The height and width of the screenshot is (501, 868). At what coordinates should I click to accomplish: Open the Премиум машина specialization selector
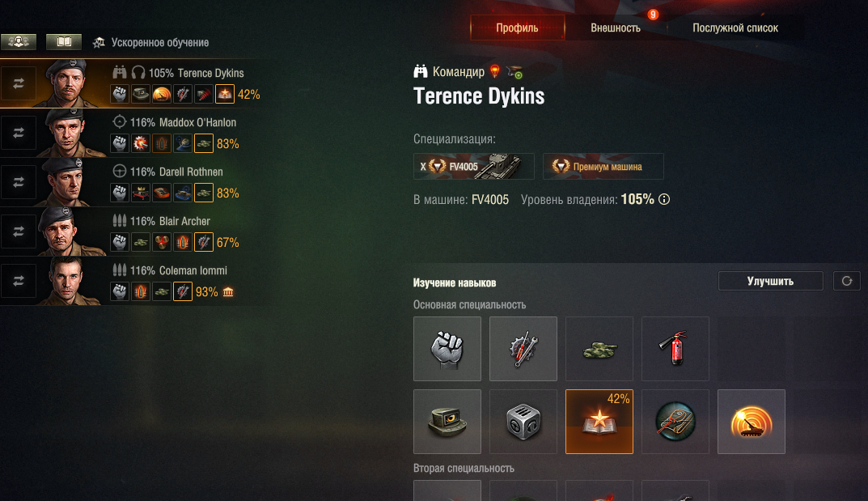pyautogui.click(x=603, y=166)
